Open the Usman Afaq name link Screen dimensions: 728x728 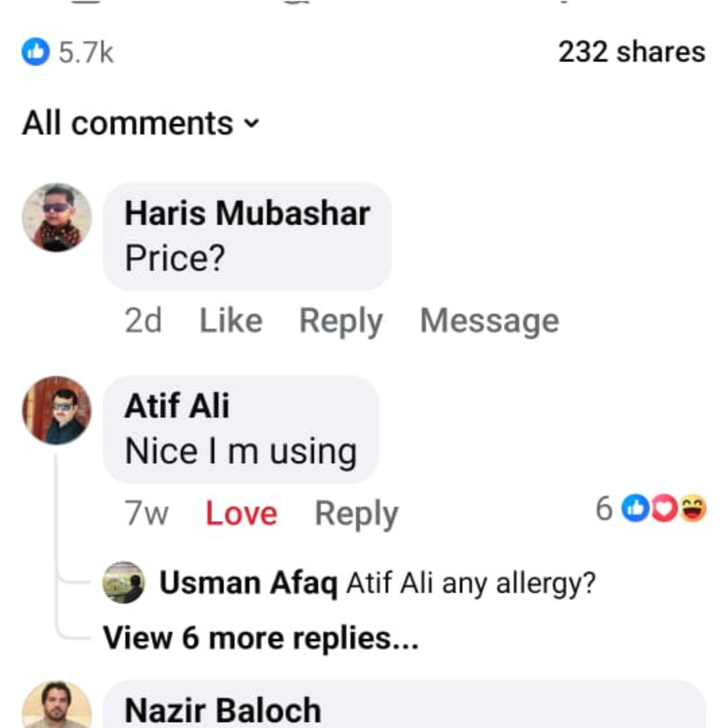tap(248, 583)
